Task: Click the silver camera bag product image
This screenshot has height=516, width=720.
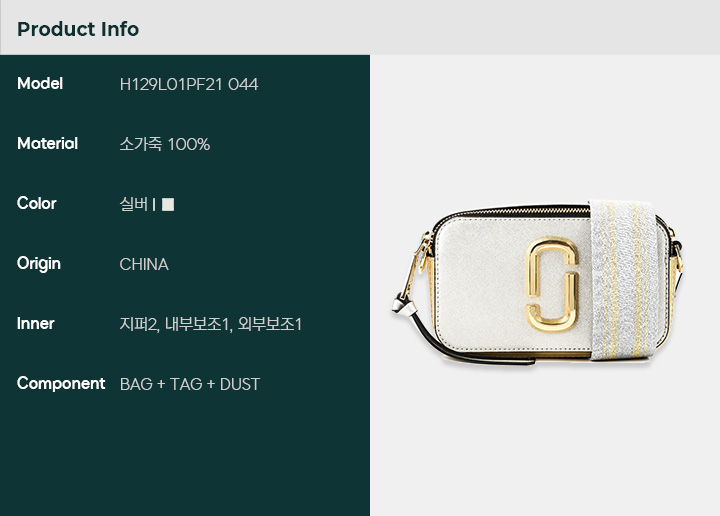Action: [537, 282]
